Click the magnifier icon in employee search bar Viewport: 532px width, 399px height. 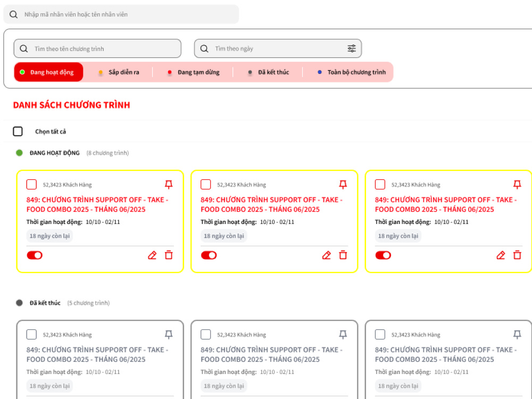pyautogui.click(x=14, y=14)
